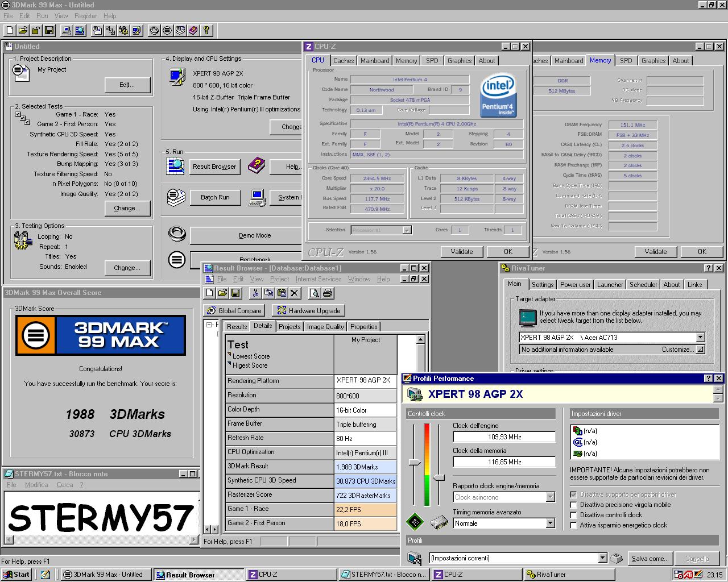Click Change... under Selected Tests
This screenshot has height=582, width=728.
[x=127, y=208]
